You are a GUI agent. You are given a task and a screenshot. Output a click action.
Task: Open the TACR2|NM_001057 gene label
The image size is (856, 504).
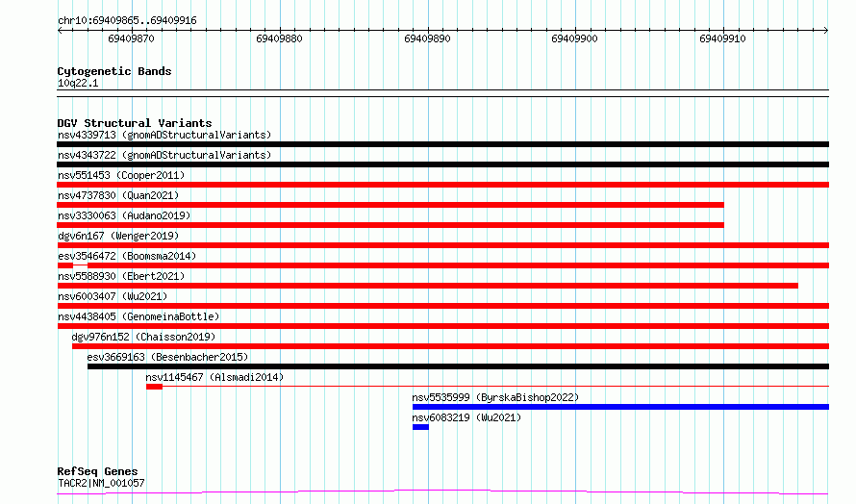click(x=101, y=483)
